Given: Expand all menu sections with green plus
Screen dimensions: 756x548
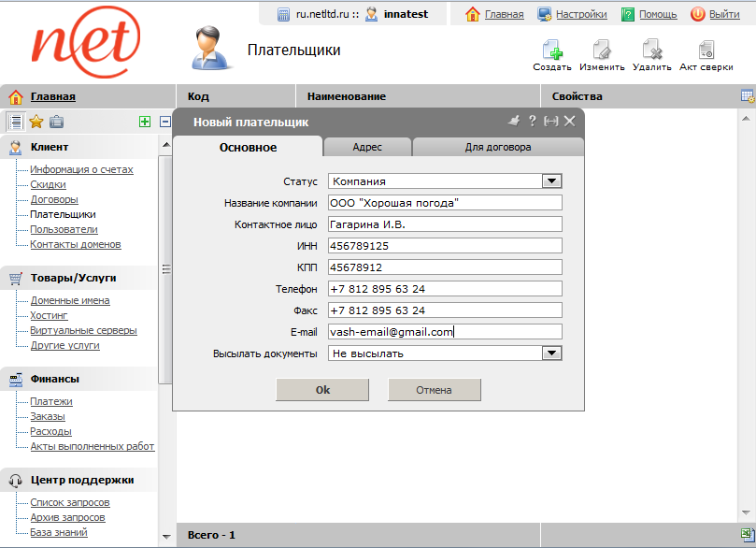Looking at the screenshot, I should [144, 121].
